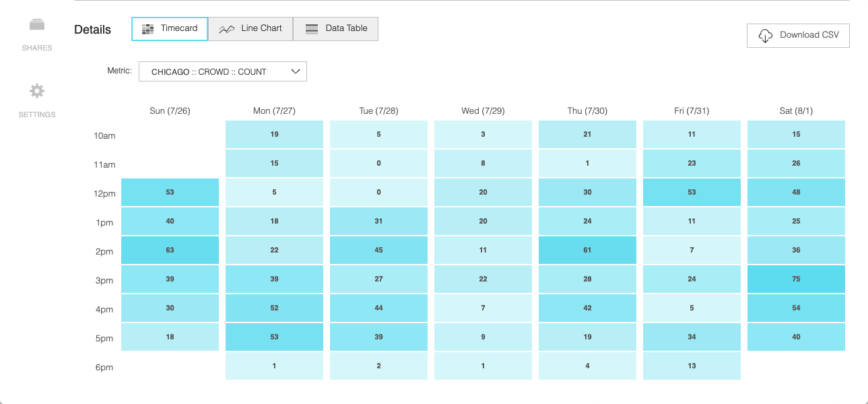The height and width of the screenshot is (404, 868).
Task: Click the 4pm row label
Action: coord(104,310)
